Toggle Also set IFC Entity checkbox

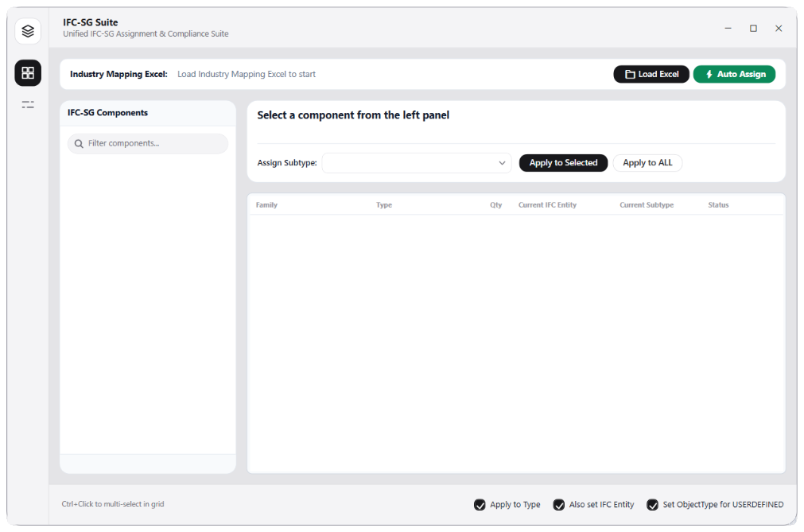point(559,505)
